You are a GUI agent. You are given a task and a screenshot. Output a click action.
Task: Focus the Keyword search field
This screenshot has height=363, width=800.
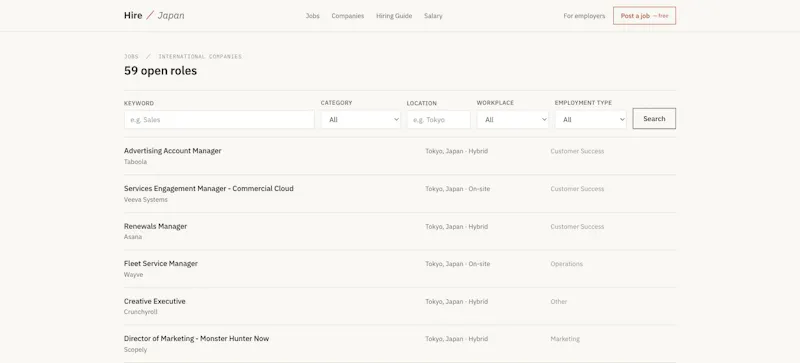tap(219, 120)
